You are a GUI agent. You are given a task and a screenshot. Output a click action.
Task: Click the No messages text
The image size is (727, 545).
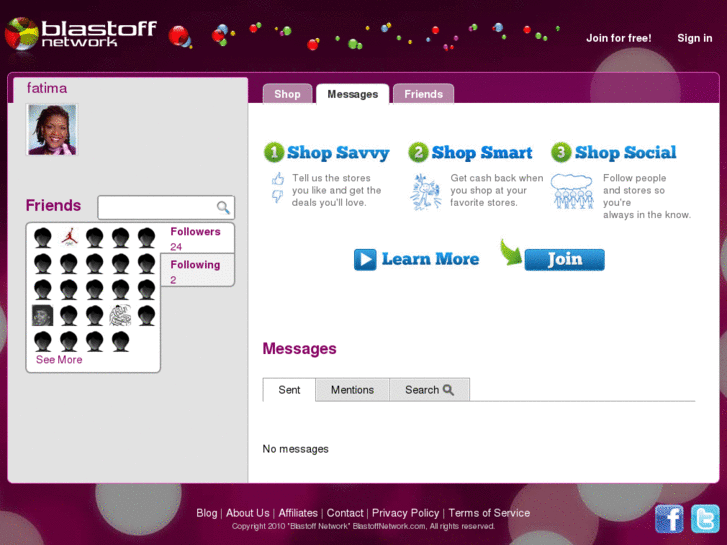(x=295, y=449)
